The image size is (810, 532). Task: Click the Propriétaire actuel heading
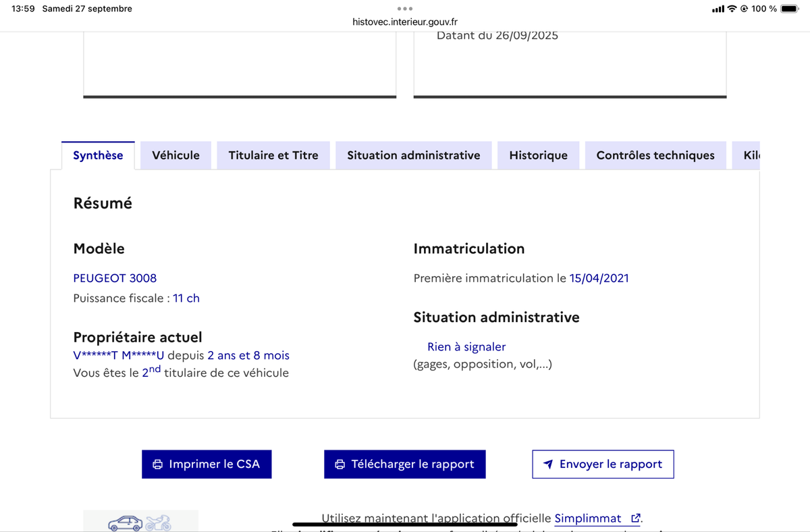[138, 337]
